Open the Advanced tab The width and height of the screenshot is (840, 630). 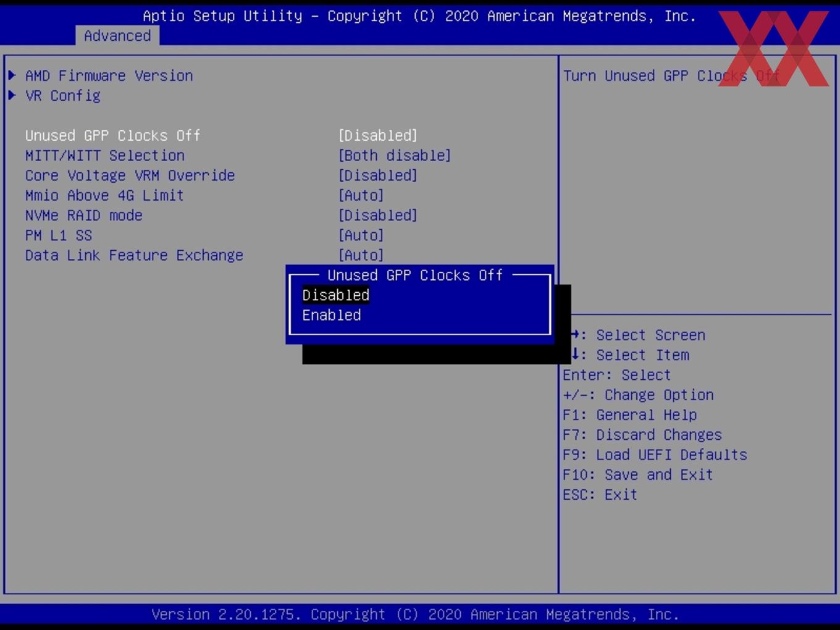point(117,36)
